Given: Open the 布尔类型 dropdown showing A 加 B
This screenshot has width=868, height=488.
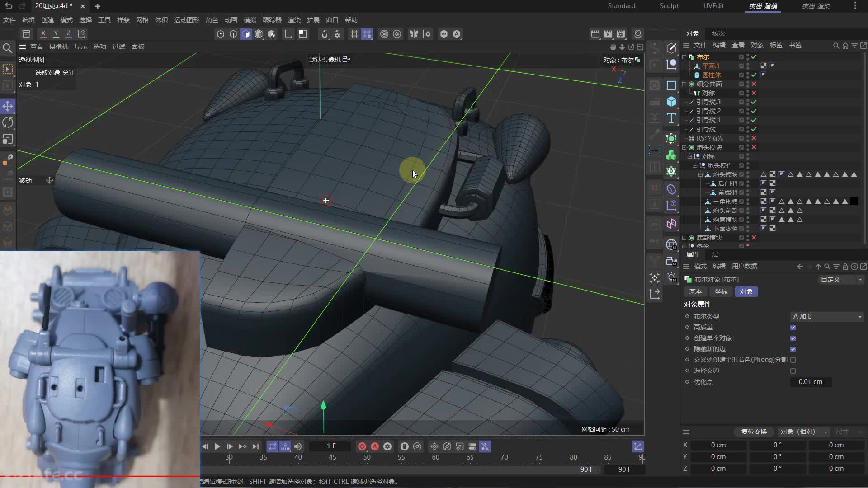Looking at the screenshot, I should (x=827, y=316).
